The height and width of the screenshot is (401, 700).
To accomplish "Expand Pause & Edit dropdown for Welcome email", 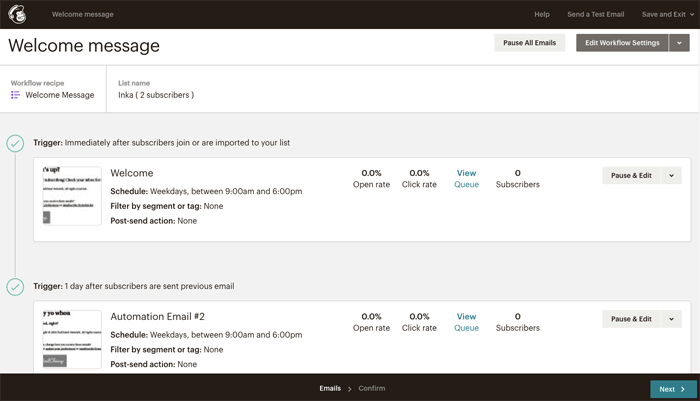I will [671, 175].
